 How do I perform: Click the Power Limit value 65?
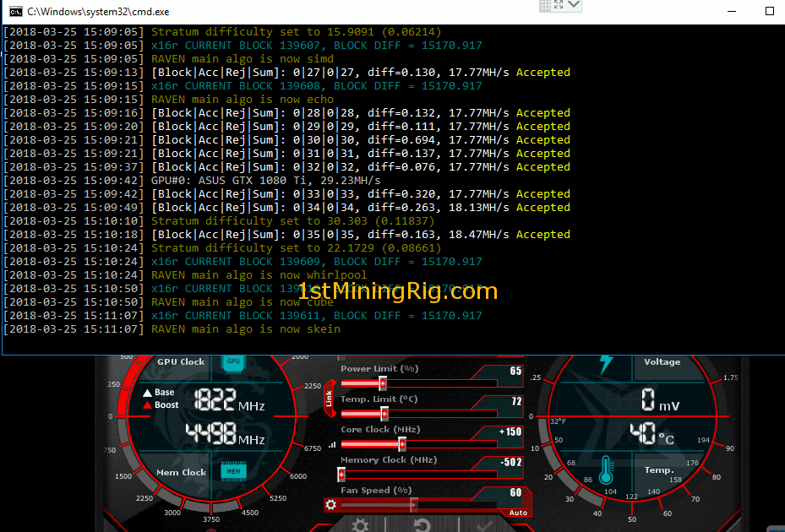pyautogui.click(x=515, y=371)
